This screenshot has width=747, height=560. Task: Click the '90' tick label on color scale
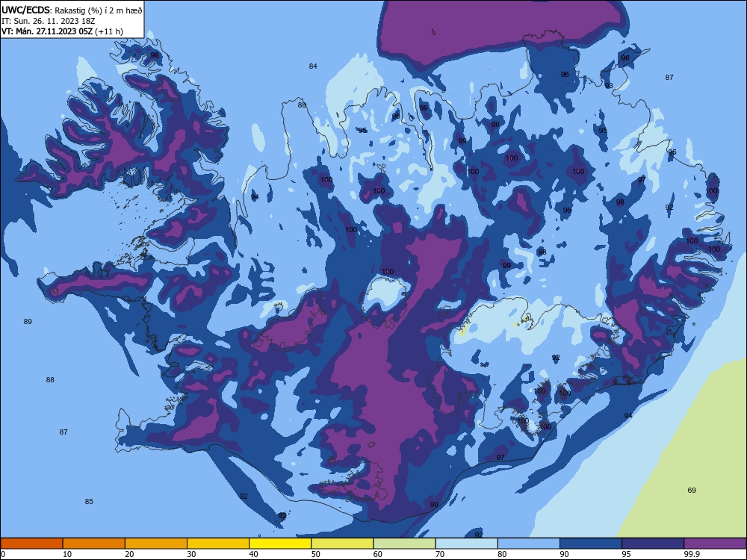coord(565,554)
